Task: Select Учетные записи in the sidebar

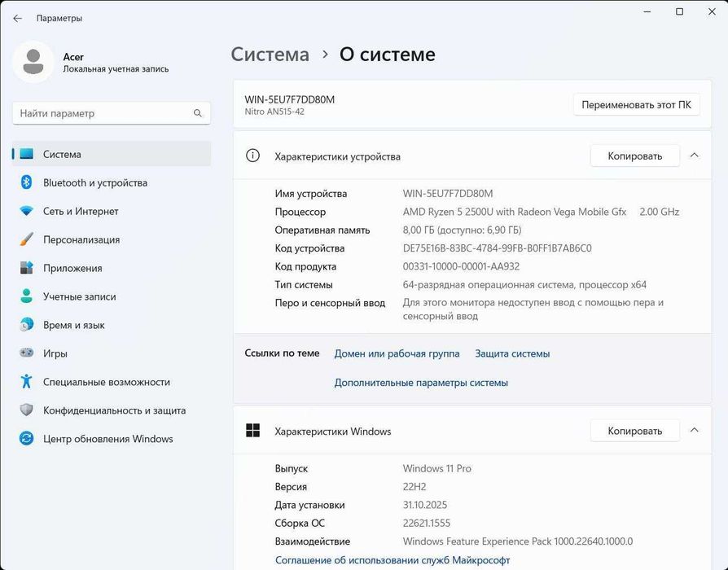Action: [x=79, y=297]
